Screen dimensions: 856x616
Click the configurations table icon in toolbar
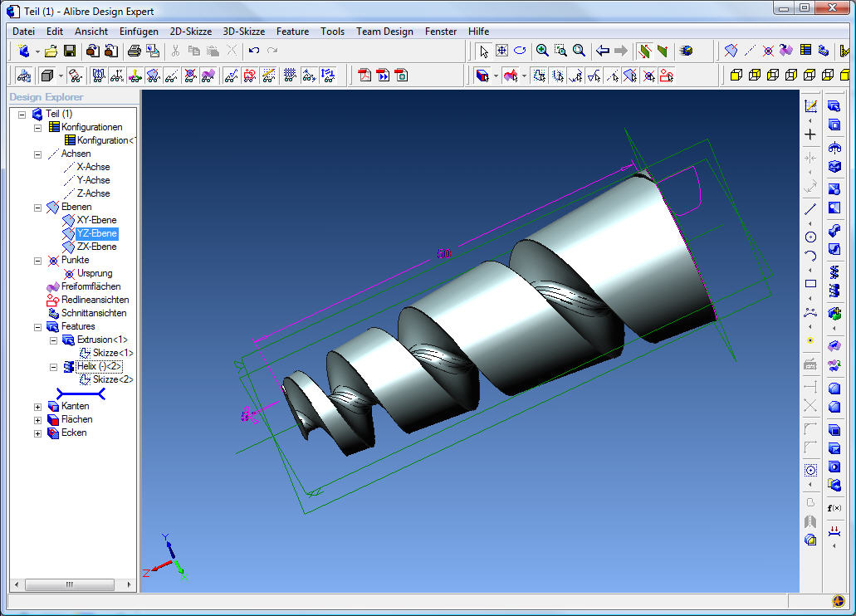(x=805, y=51)
